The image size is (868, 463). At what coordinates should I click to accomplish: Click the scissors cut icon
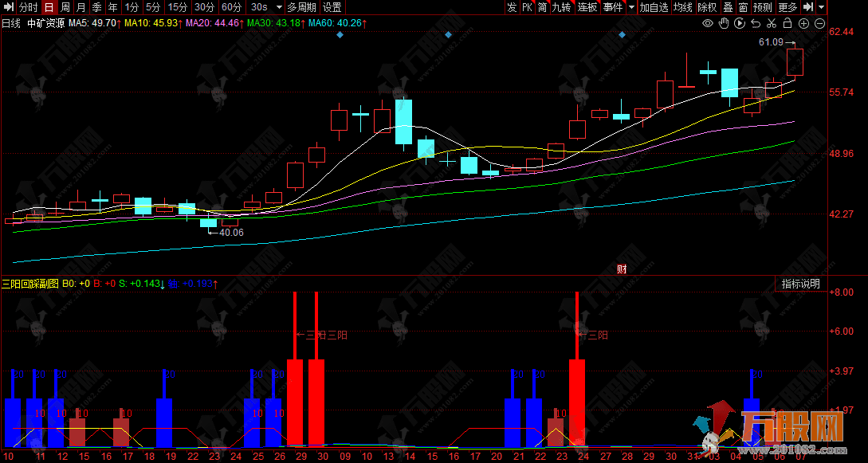tap(772, 23)
